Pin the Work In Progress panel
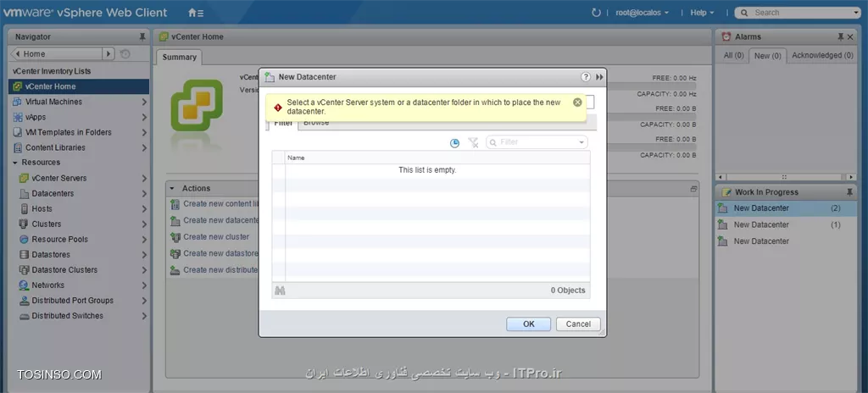Image resolution: width=868 pixels, height=393 pixels. click(849, 192)
